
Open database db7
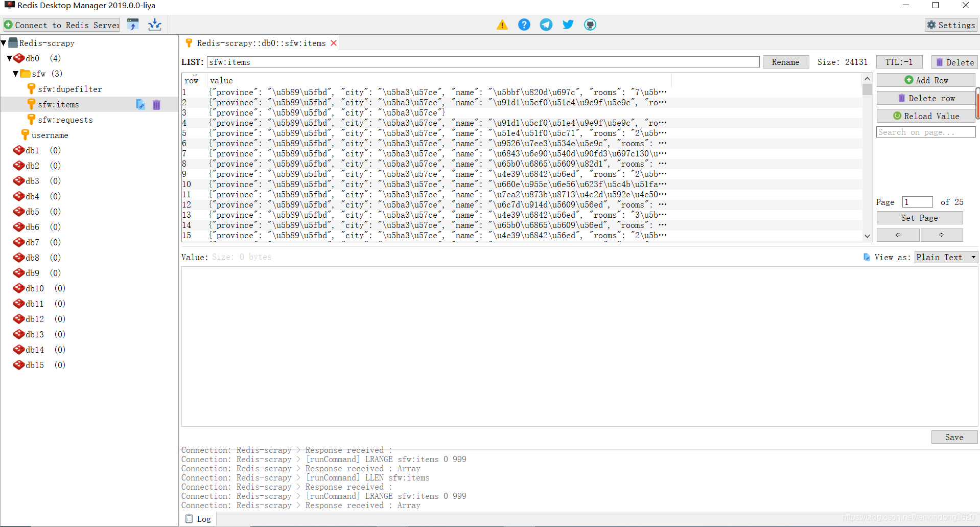pyautogui.click(x=32, y=242)
